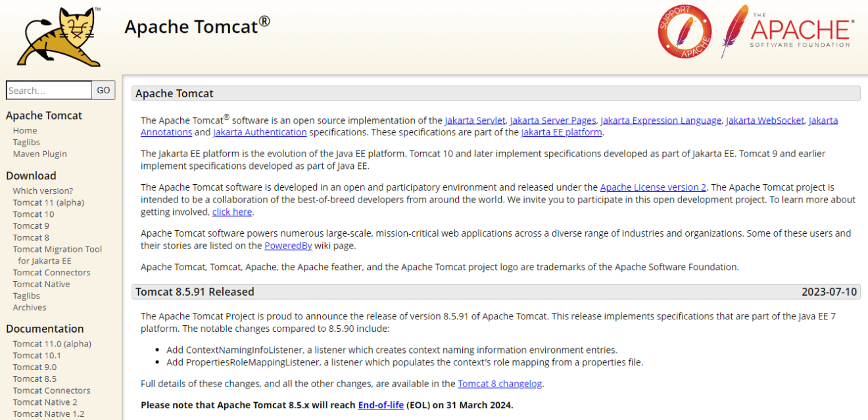Follow the Jakarta Servlet link
This screenshot has height=420, width=868.
pos(475,120)
